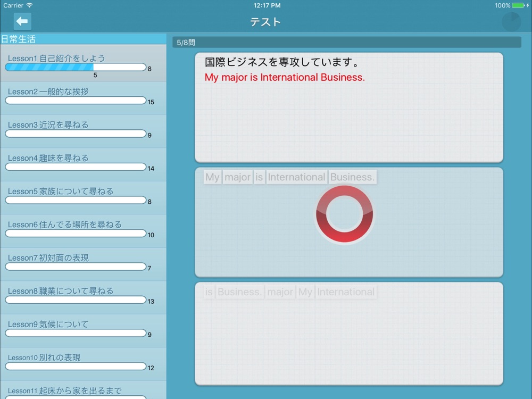Tap the answered word tile "is"
Viewport: 532px width, 399px height.
click(259, 177)
